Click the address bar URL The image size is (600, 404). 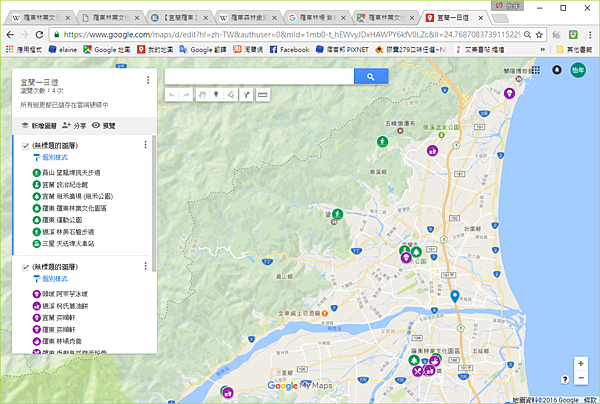[x=291, y=34]
